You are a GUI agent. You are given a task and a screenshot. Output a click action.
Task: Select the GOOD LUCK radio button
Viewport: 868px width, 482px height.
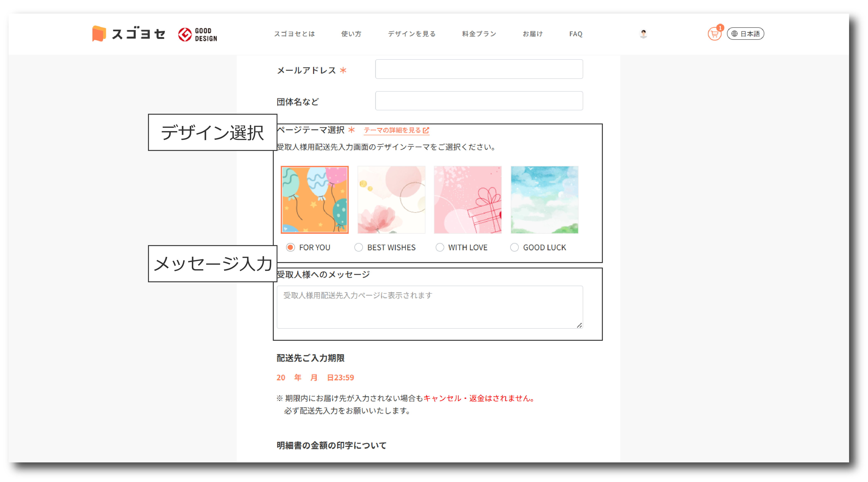tap(514, 248)
